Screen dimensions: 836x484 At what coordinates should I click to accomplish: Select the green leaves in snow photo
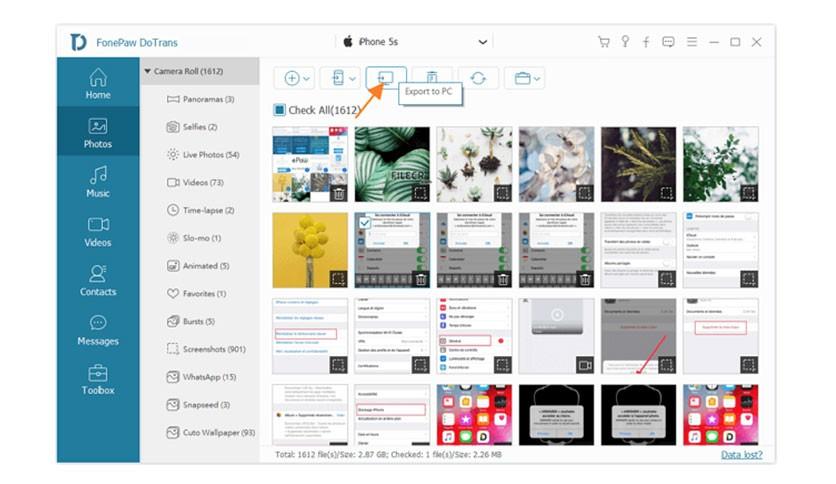point(720,164)
